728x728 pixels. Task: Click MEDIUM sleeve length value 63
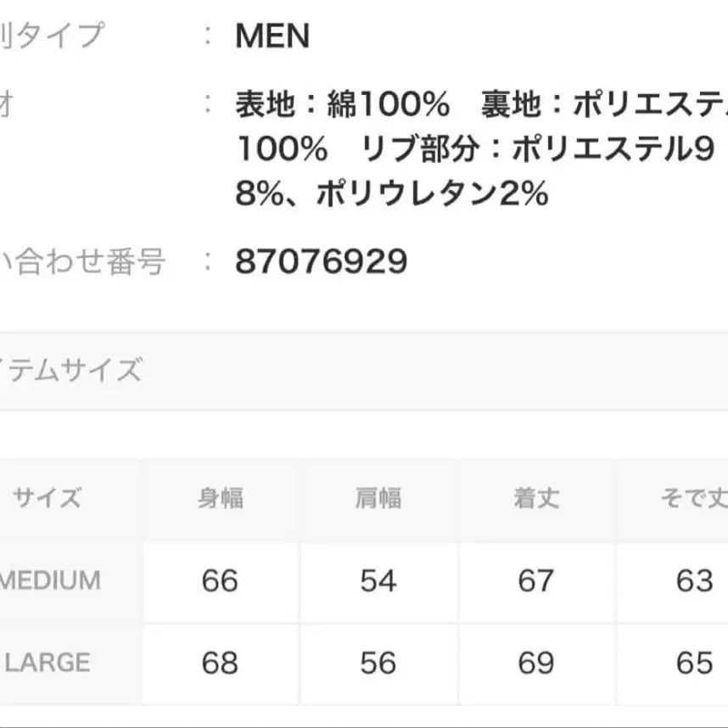coord(694,581)
